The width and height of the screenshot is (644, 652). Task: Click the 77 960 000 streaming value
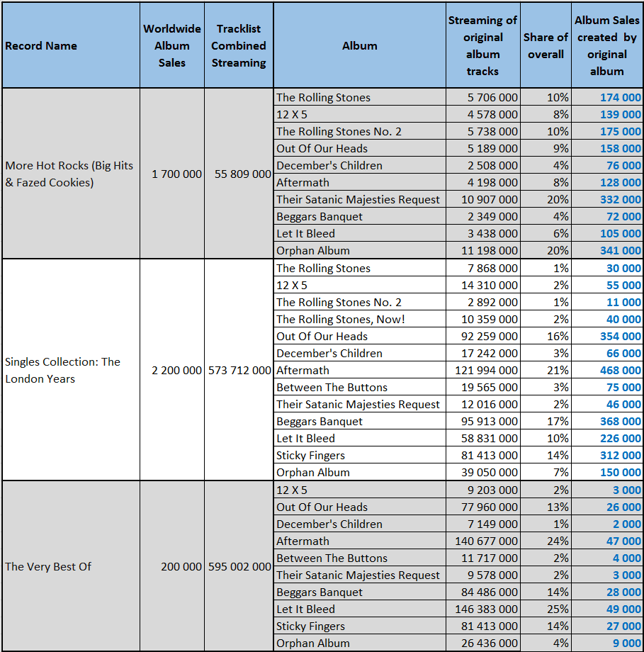[490, 507]
